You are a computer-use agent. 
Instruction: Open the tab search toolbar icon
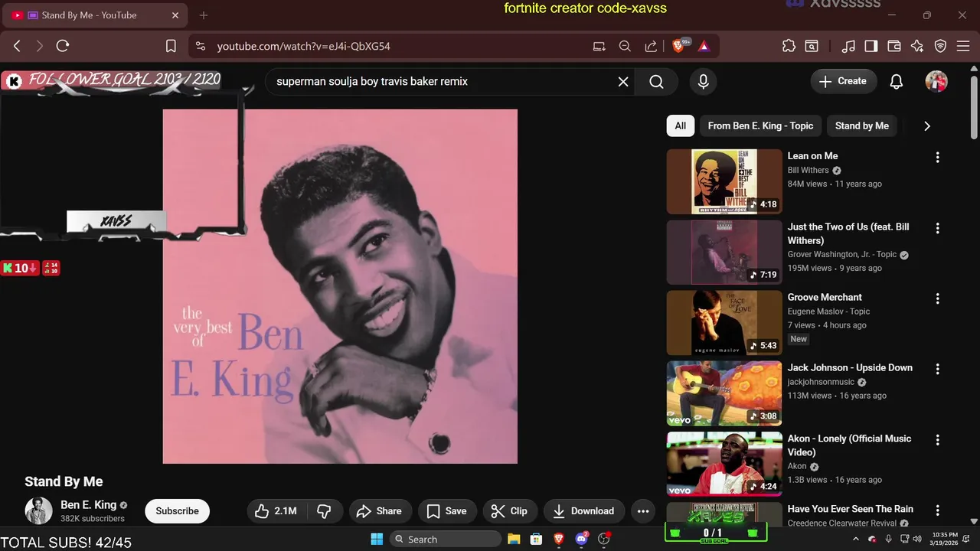(812, 46)
